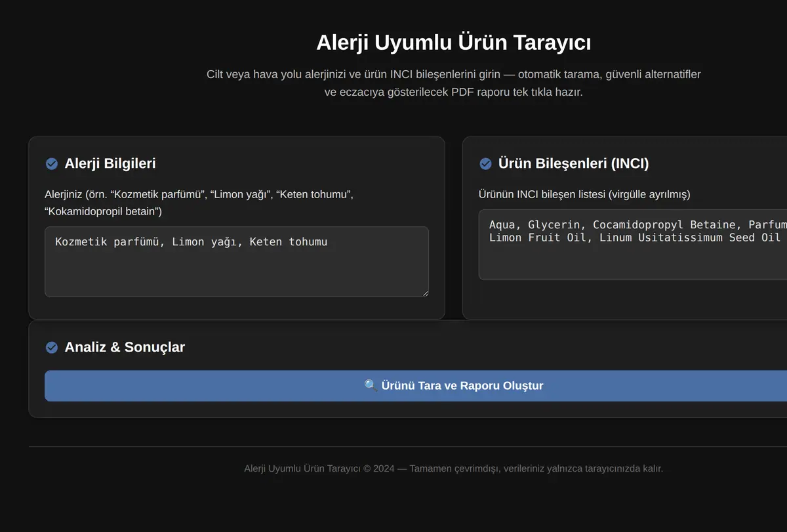This screenshot has width=787, height=532.
Task: Click the label Ürünün INCI bileşen listesi
Action: pyautogui.click(x=584, y=194)
